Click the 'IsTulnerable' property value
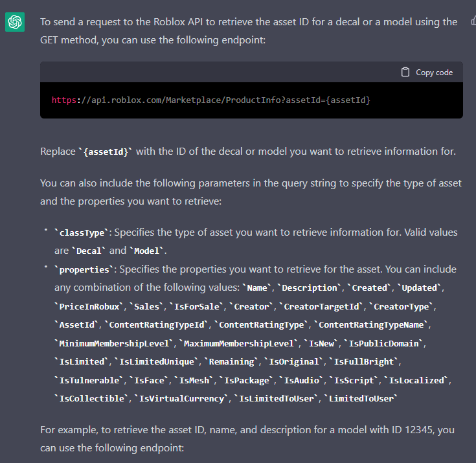The height and width of the screenshot is (463, 476). (x=89, y=381)
